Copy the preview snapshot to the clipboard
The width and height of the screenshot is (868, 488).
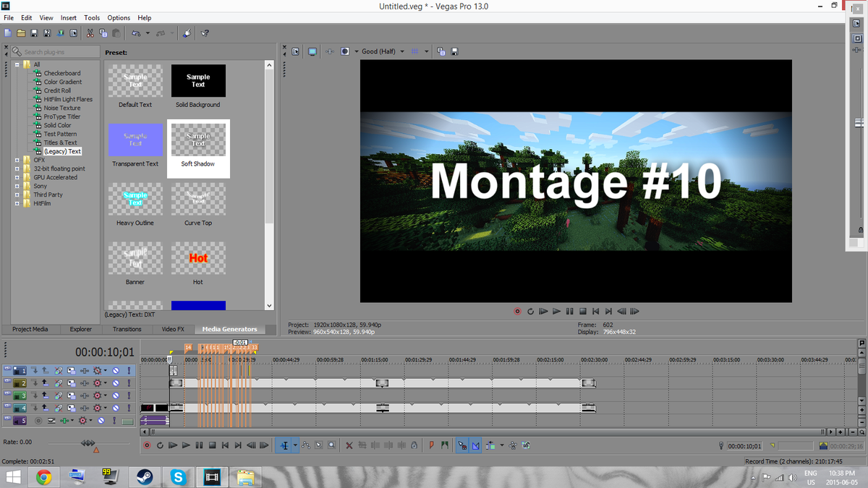tap(441, 51)
